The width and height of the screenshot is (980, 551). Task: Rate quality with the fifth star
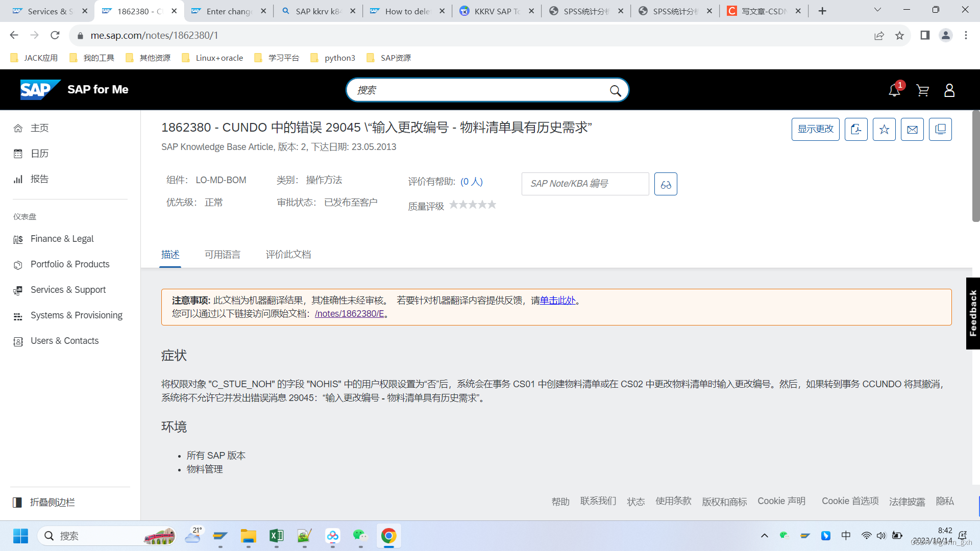tap(492, 205)
